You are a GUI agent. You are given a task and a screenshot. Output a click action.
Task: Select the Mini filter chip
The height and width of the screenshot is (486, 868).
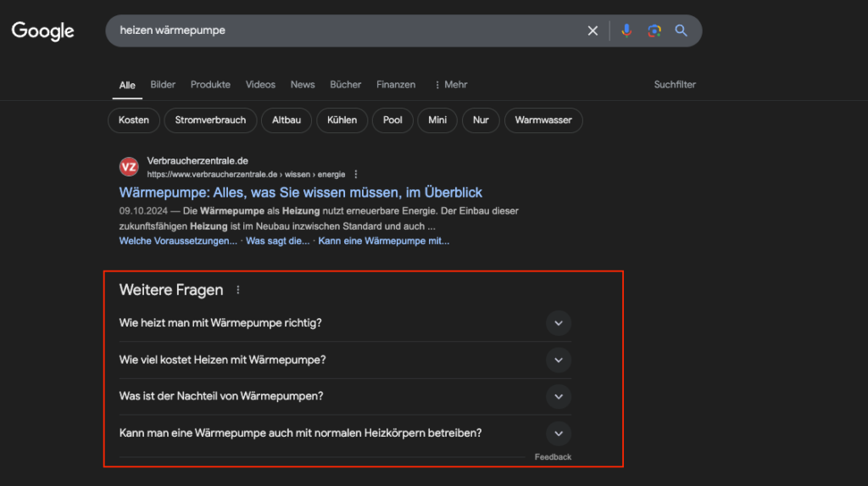(x=437, y=120)
